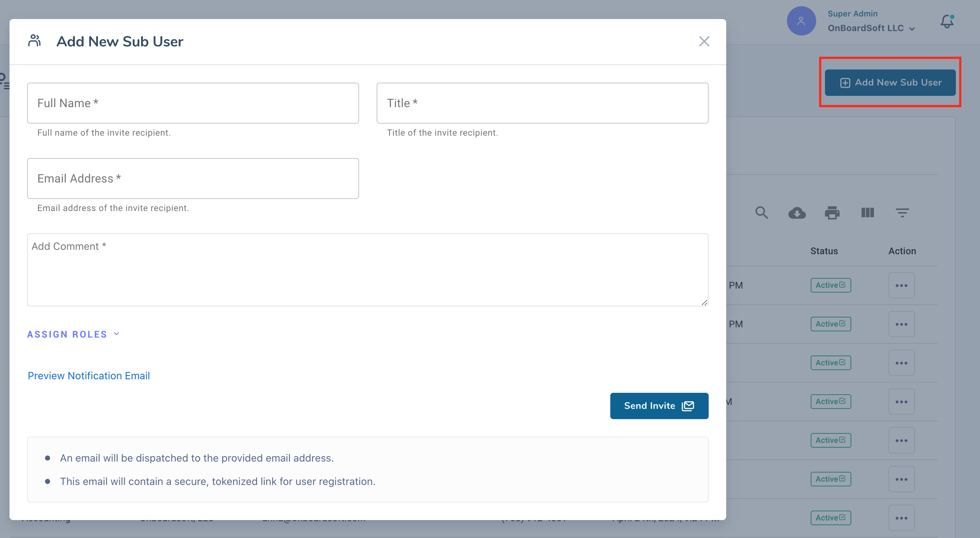This screenshot has width=980, height=538.
Task: Open the actions ellipsis for the first row
Action: (902, 285)
